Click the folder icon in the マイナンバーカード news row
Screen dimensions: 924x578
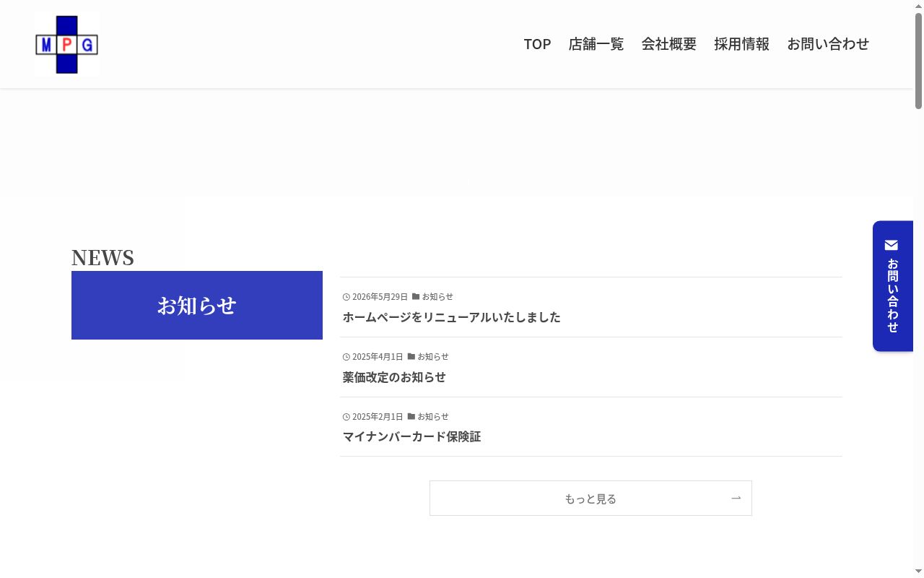[411, 416]
